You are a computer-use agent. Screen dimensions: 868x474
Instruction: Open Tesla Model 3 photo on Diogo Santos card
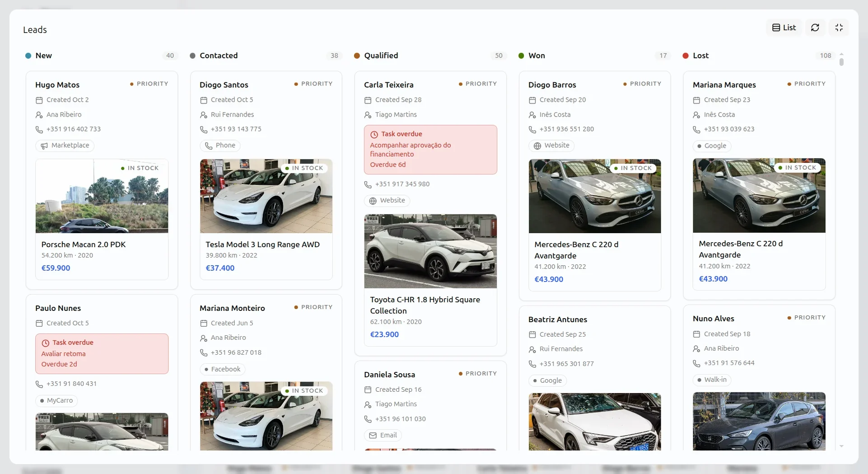click(x=266, y=196)
